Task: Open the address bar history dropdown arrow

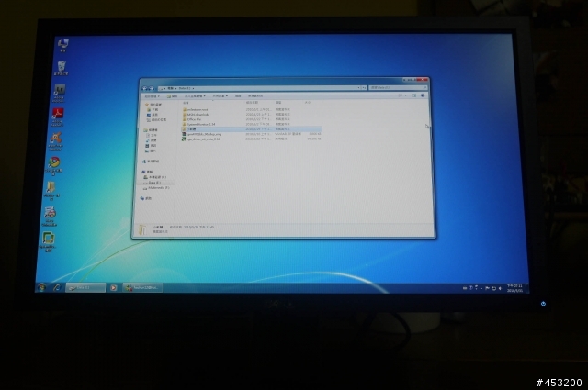Action: point(358,88)
